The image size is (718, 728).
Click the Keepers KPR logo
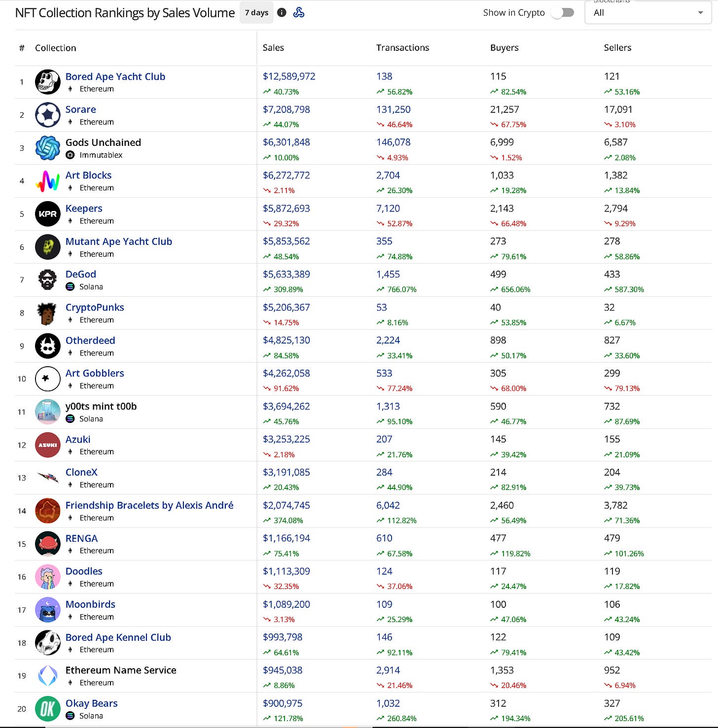point(48,214)
